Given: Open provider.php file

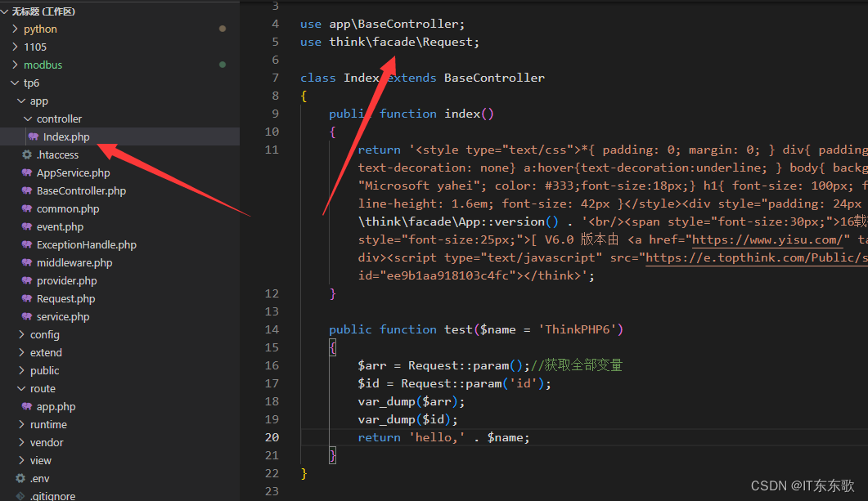Looking at the screenshot, I should pyautogui.click(x=66, y=281).
